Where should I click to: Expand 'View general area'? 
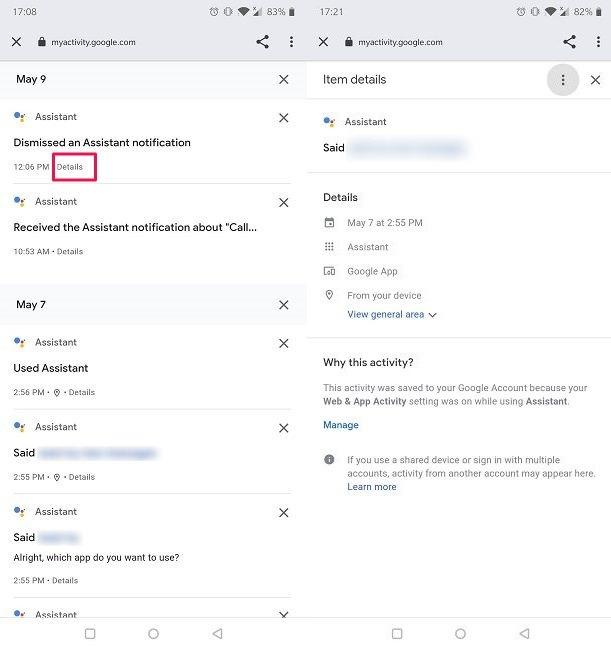[x=392, y=315]
